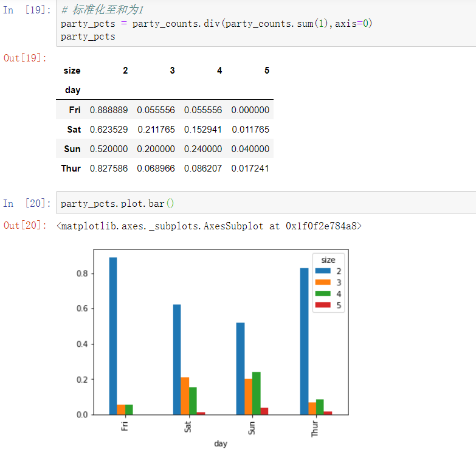Viewport: 476px width, 452px height.
Task: Click the Sat row label in table
Action: (74, 130)
